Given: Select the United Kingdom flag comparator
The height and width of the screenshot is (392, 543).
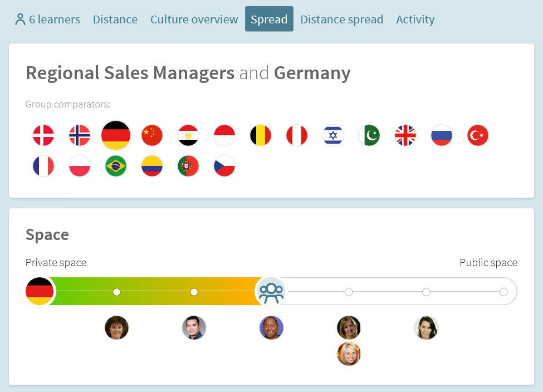Looking at the screenshot, I should point(405,135).
